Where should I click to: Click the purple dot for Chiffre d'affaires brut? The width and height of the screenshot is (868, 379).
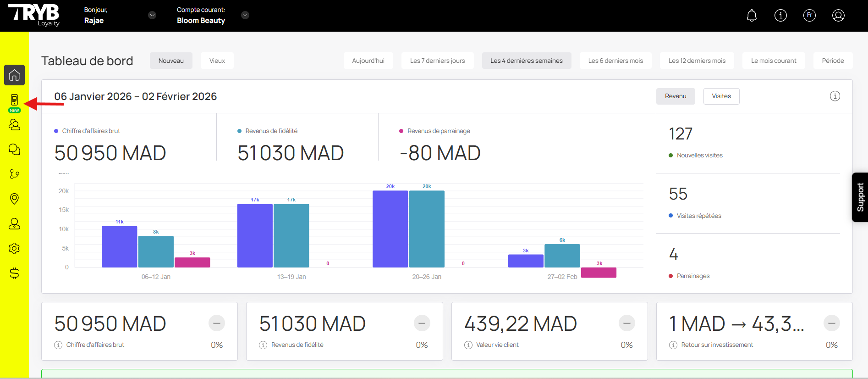click(x=56, y=131)
